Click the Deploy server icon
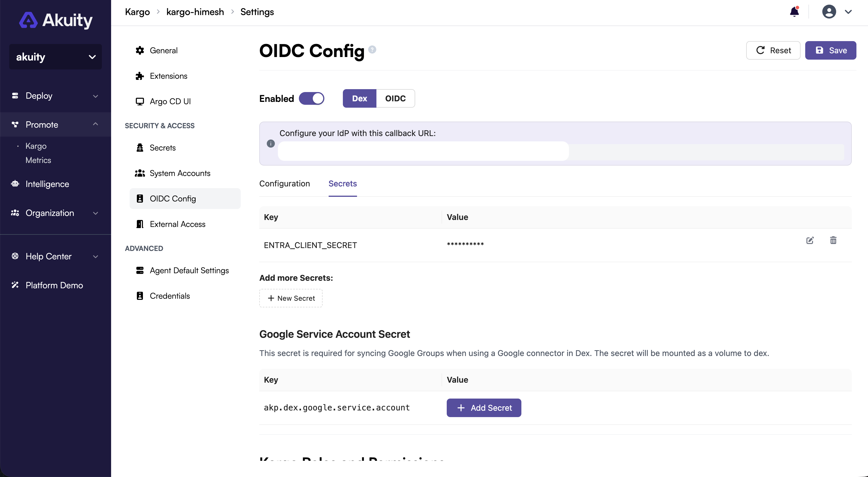The image size is (868, 477). tap(15, 96)
